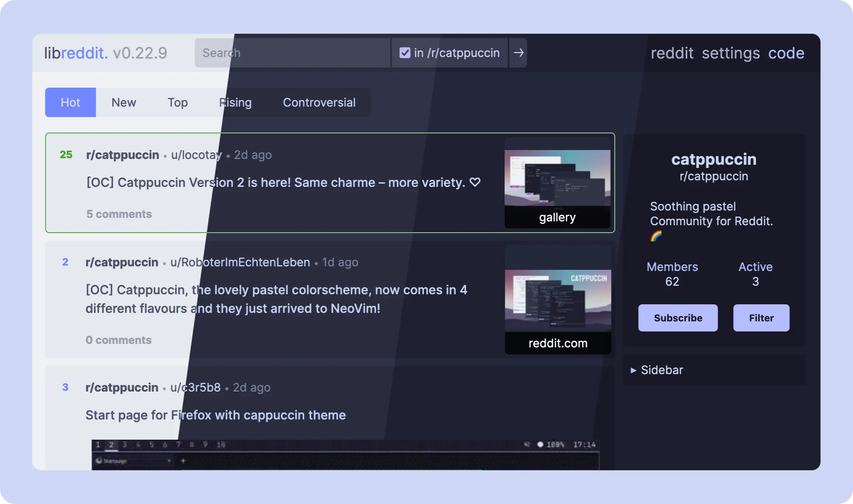Click the catppuccin community title in sidebar
The width and height of the screenshot is (853, 504).
(714, 159)
